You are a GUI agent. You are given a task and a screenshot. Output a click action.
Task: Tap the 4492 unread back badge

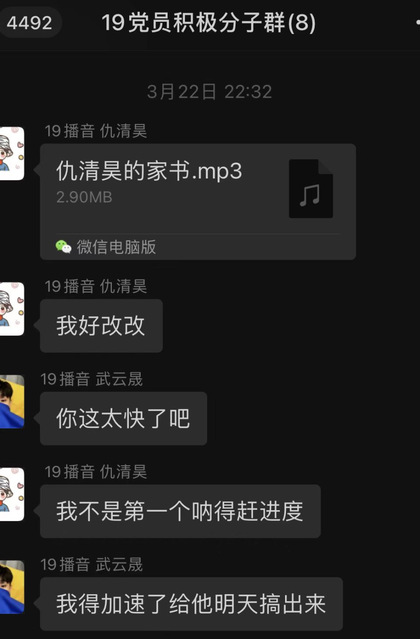(x=29, y=22)
